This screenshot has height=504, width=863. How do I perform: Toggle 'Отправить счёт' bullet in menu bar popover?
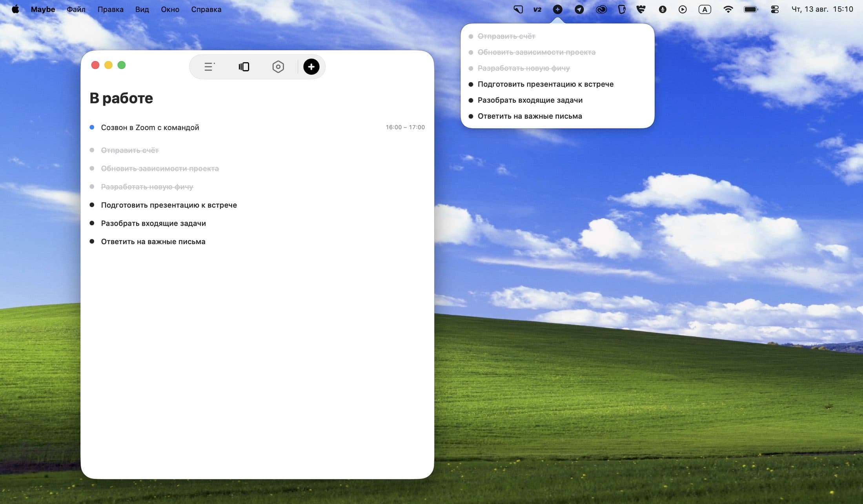click(471, 36)
